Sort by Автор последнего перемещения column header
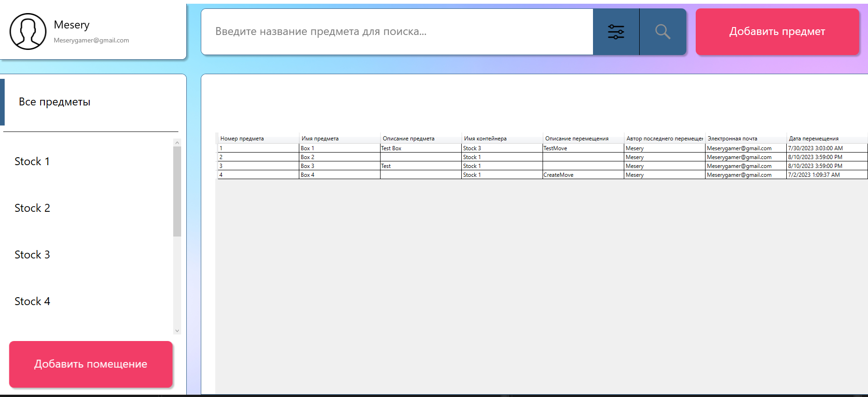Viewport: 868px width, 397px height. (x=664, y=139)
